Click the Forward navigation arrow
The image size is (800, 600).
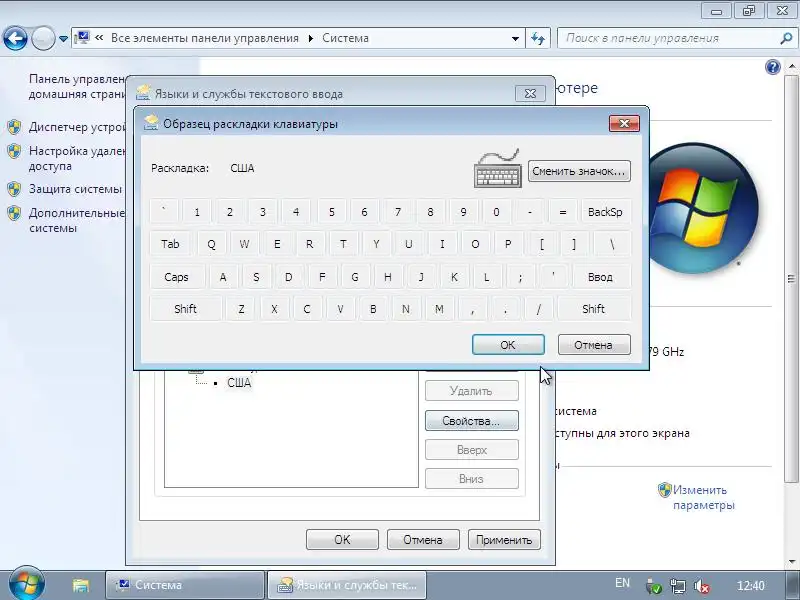tap(43, 38)
